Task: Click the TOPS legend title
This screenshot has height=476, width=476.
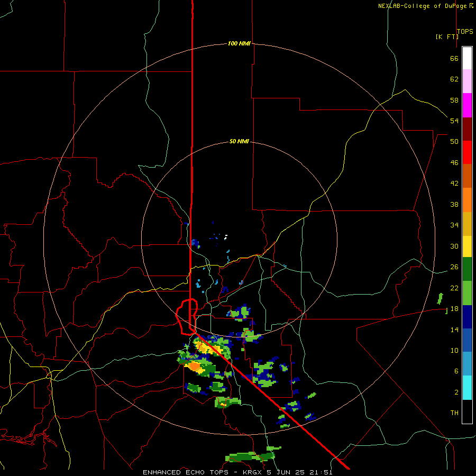Action: tap(465, 31)
